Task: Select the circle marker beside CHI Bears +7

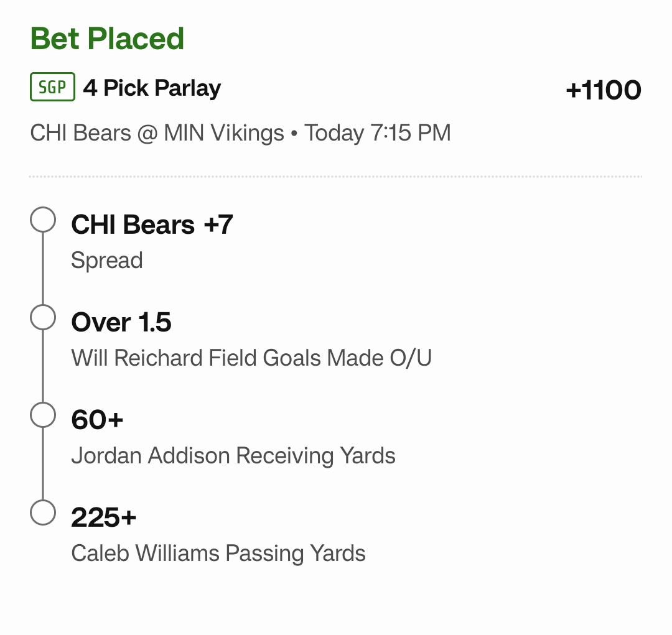Action: [43, 220]
